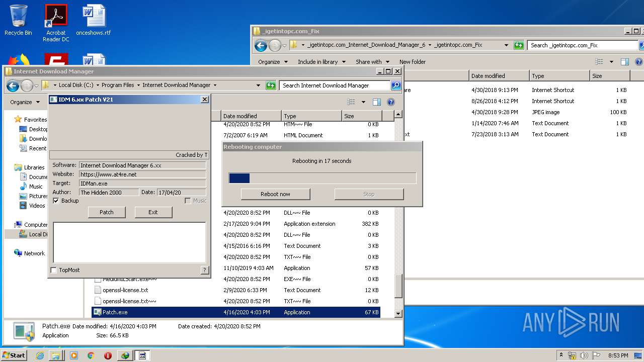Open view options arrow in Internet Download Manager explorer
Image resolution: width=644 pixels, height=362 pixels.
click(x=363, y=102)
